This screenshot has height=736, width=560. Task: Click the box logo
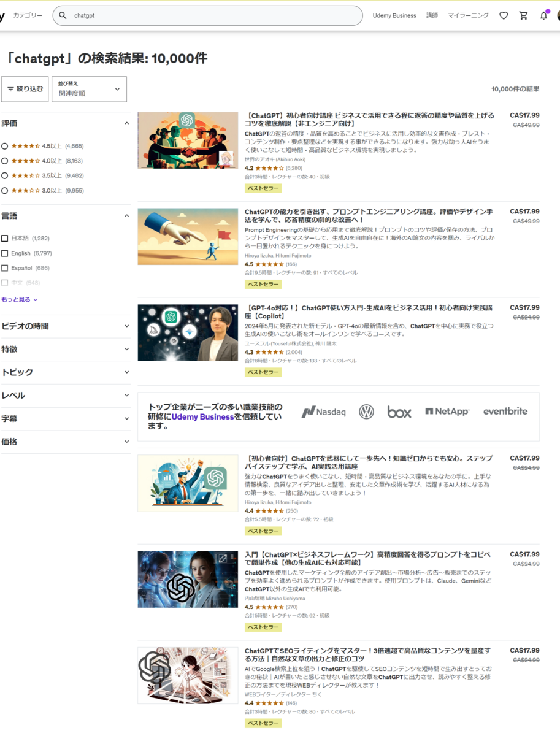[x=399, y=412]
